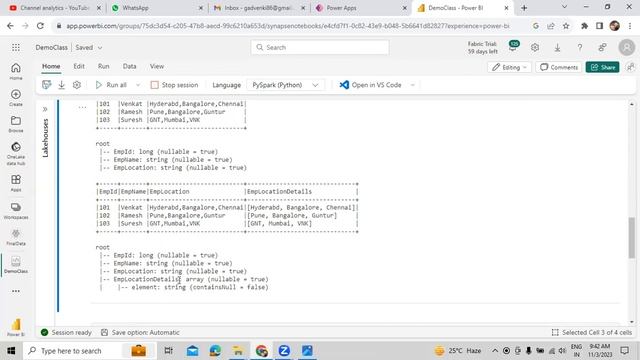
Task: Click Run all button
Action: click(111, 85)
